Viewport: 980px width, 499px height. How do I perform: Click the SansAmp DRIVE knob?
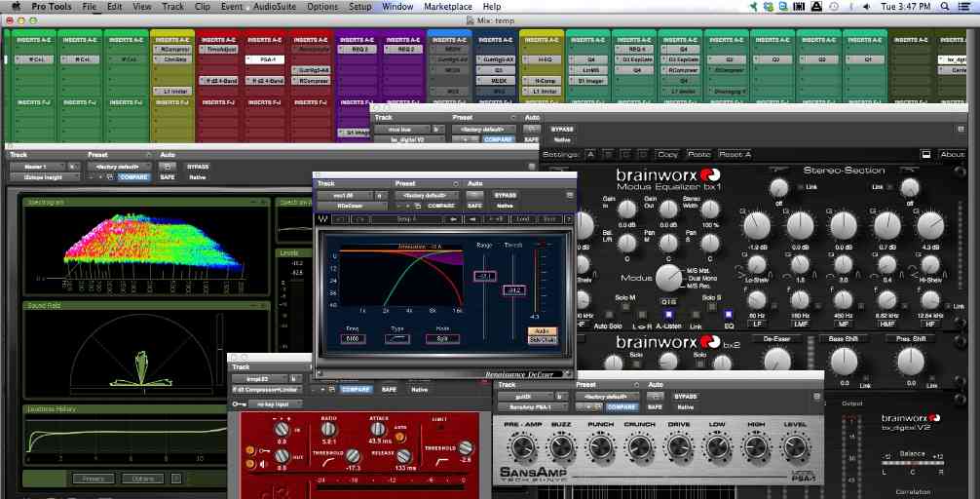(x=678, y=447)
